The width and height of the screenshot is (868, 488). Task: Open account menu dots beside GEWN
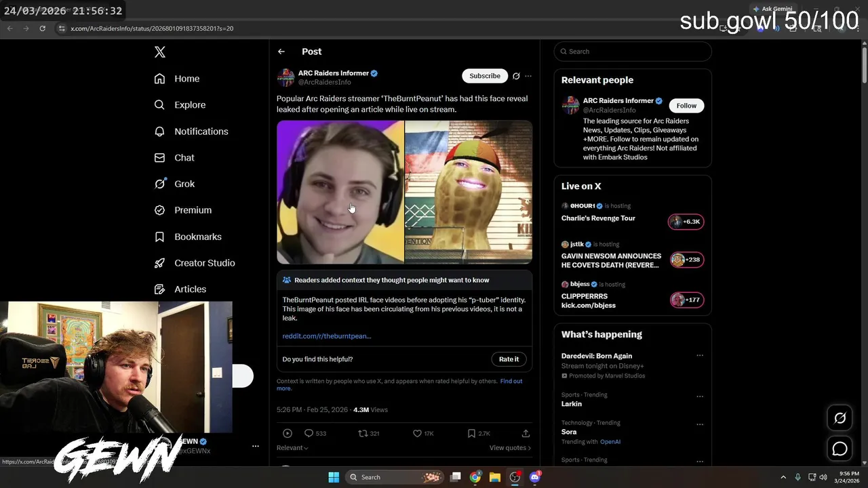(x=256, y=446)
